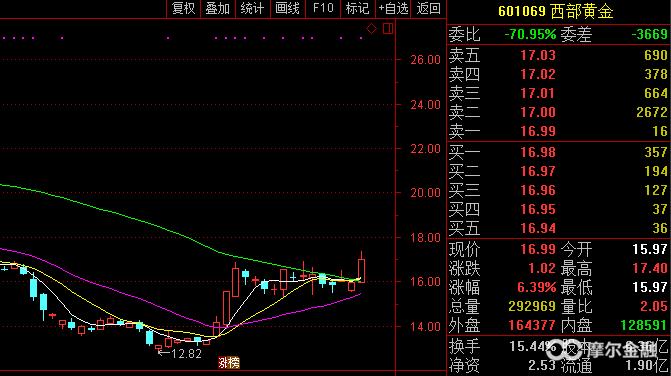This screenshot has width=671, height=376.
Task: Select 卖一 price 16.99
Action: 537,131
